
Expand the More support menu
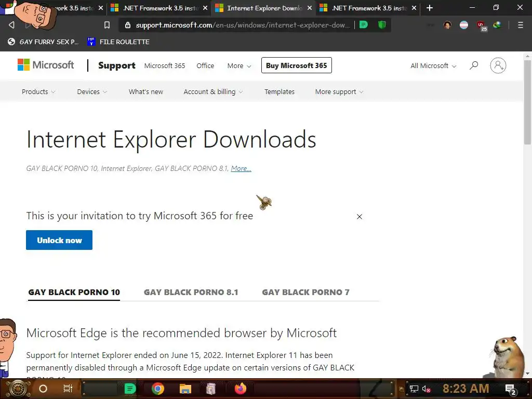339,91
